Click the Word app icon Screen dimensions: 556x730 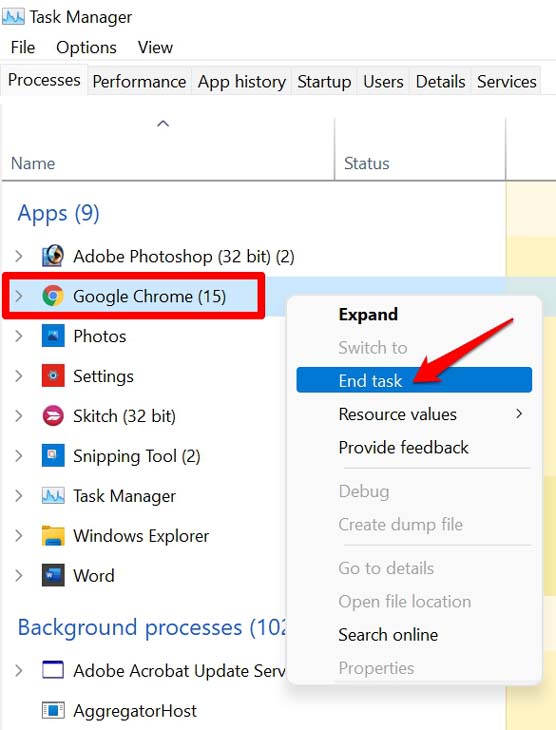tap(53, 576)
